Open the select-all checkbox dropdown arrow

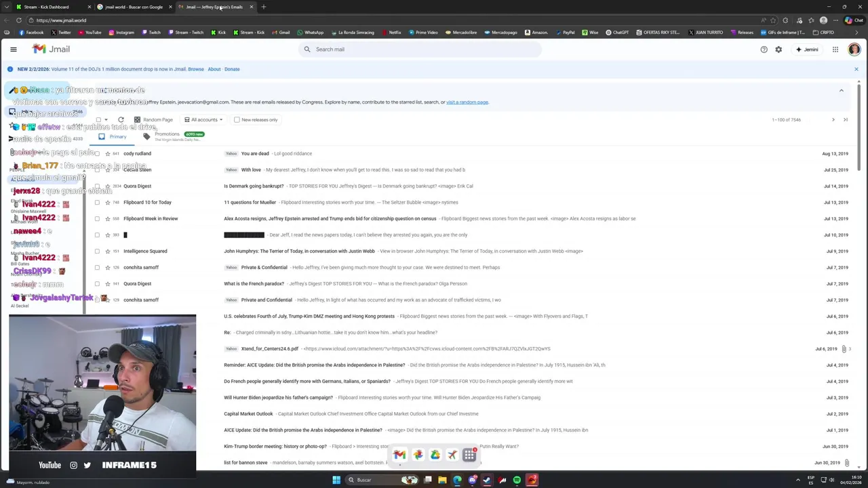coord(106,120)
